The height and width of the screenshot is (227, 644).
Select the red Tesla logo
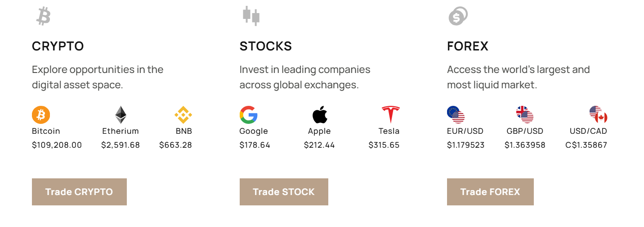390,115
